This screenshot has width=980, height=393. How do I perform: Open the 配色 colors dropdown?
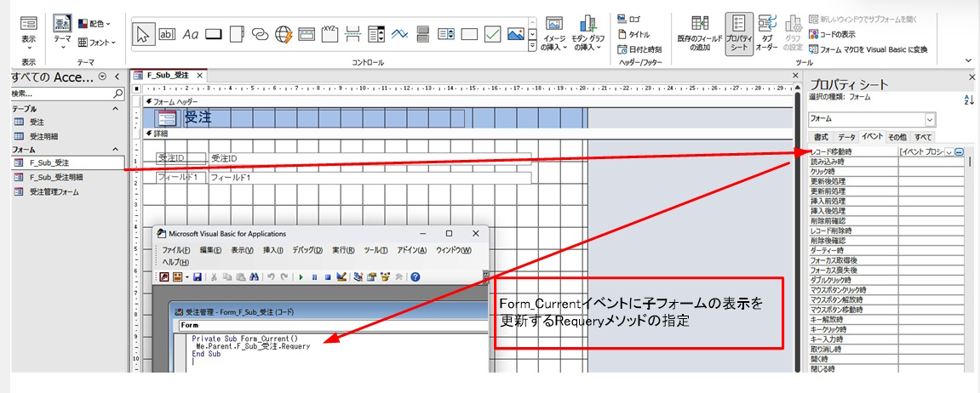click(x=95, y=24)
